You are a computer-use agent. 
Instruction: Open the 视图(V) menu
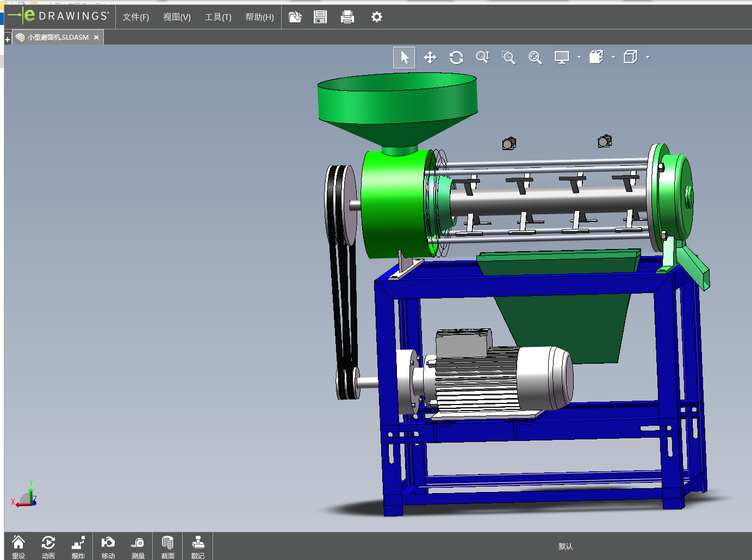tap(177, 17)
